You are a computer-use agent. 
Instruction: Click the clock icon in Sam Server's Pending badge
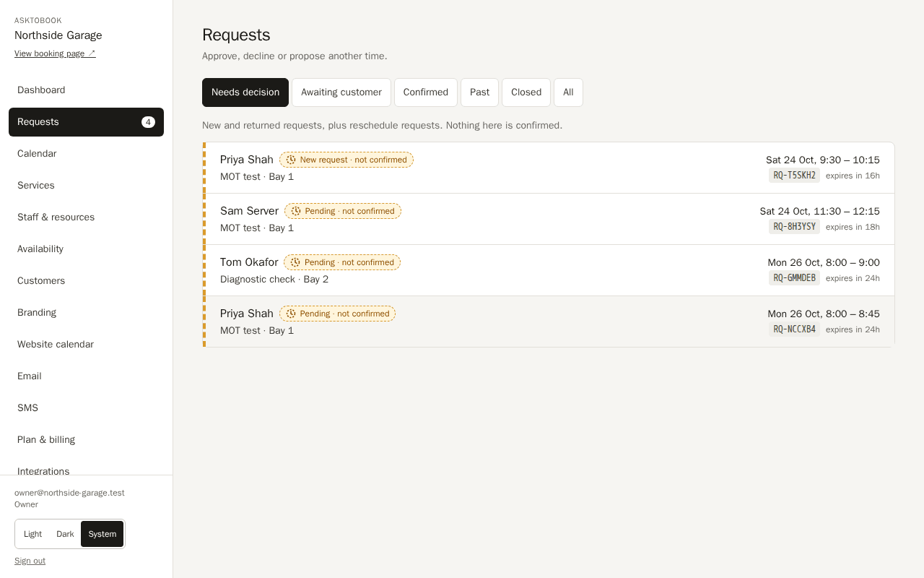(x=296, y=211)
